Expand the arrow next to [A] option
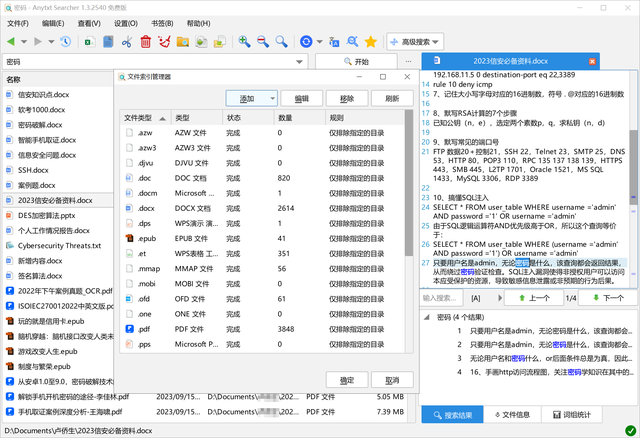This screenshot has height=438, width=640. [500, 298]
